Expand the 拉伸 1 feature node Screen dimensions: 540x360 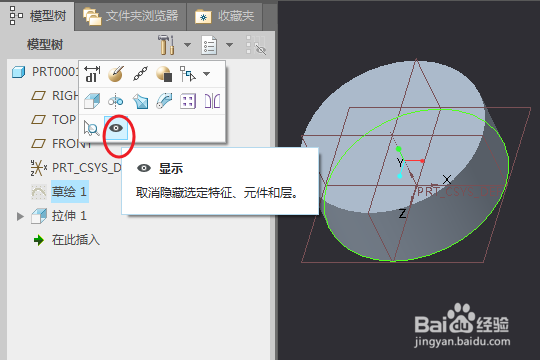point(20,216)
